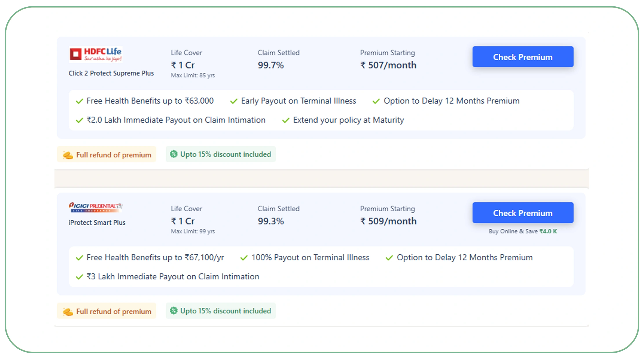Click coins icon beside HDFC Full refund of premium
The width and height of the screenshot is (644, 359).
pos(68,155)
